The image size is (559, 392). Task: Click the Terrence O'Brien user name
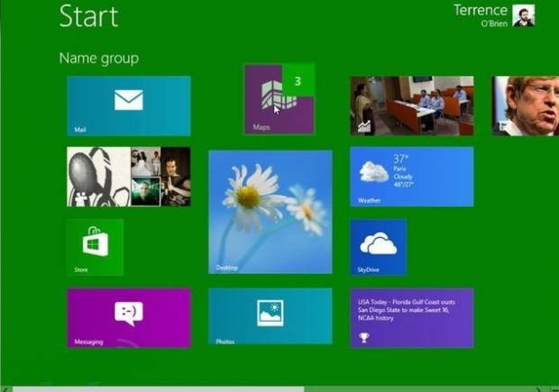[481, 15]
